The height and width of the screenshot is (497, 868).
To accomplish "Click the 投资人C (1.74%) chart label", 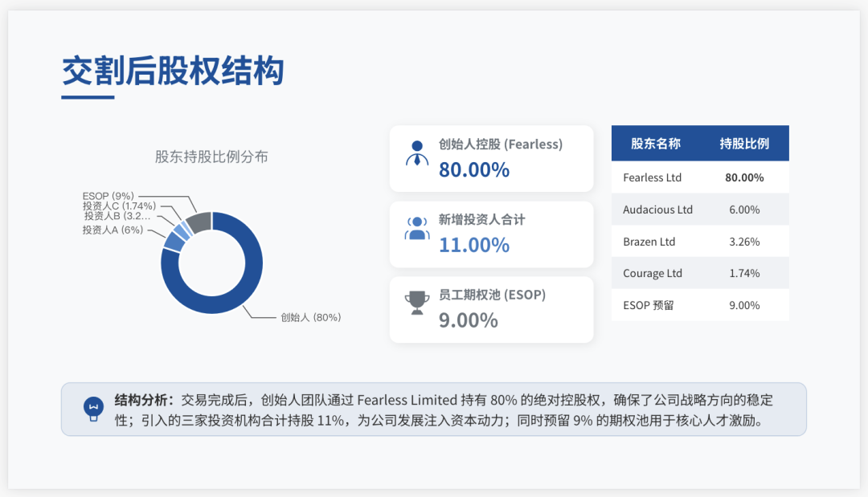I will click(119, 206).
